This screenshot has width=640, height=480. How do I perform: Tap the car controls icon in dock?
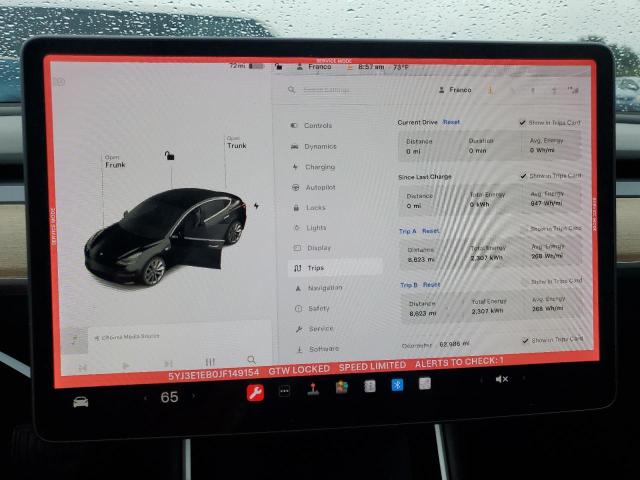click(80, 402)
